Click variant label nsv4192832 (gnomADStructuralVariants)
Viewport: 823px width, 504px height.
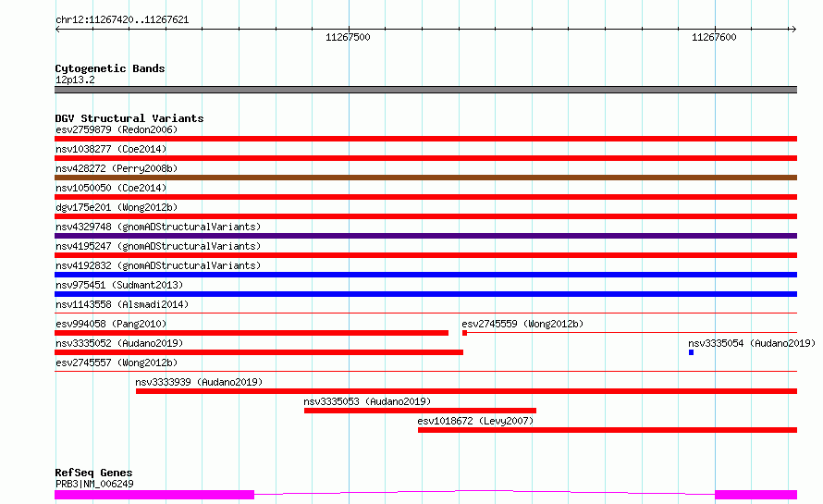pos(158,265)
